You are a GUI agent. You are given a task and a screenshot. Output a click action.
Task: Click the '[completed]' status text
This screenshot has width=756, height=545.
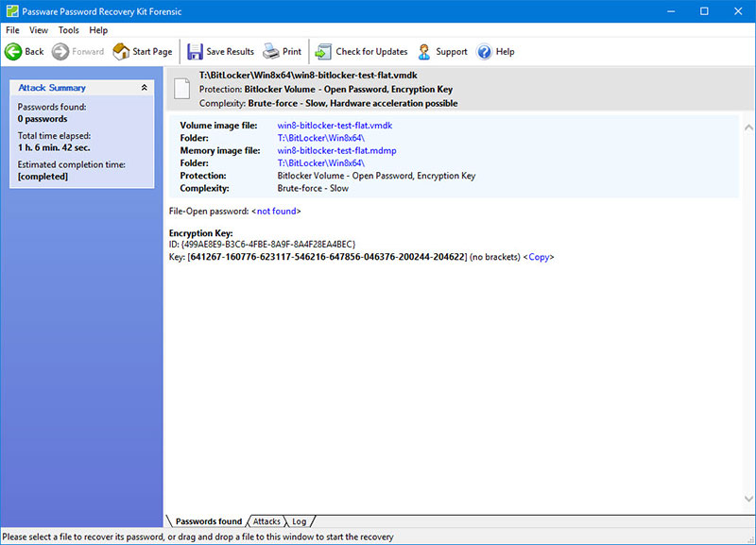pyautogui.click(x=43, y=177)
